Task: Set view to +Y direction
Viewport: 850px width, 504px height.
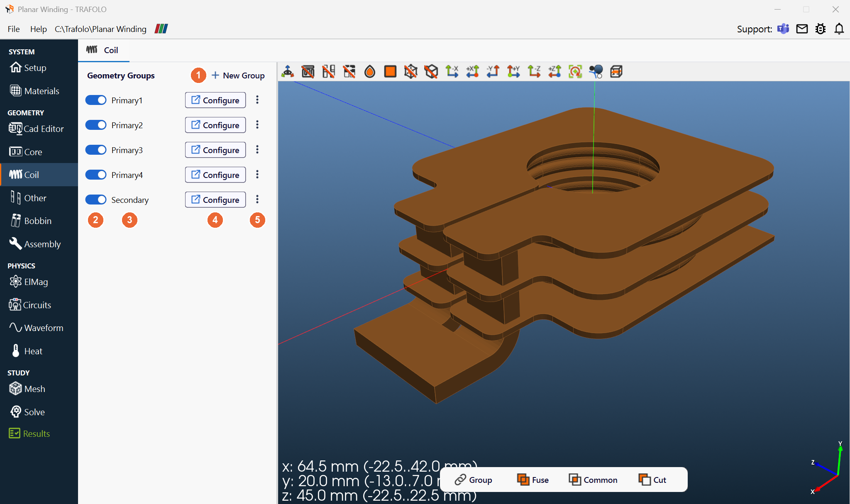Action: pos(513,71)
